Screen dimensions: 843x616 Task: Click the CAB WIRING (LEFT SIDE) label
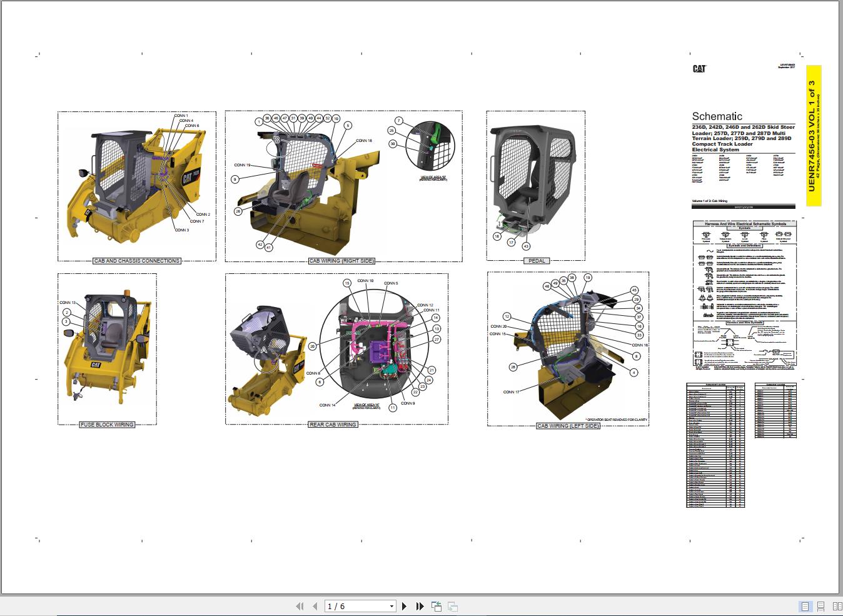click(567, 425)
